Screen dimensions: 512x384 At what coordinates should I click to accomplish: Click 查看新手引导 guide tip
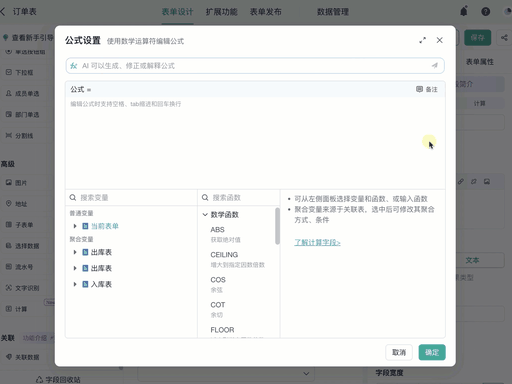click(x=29, y=38)
